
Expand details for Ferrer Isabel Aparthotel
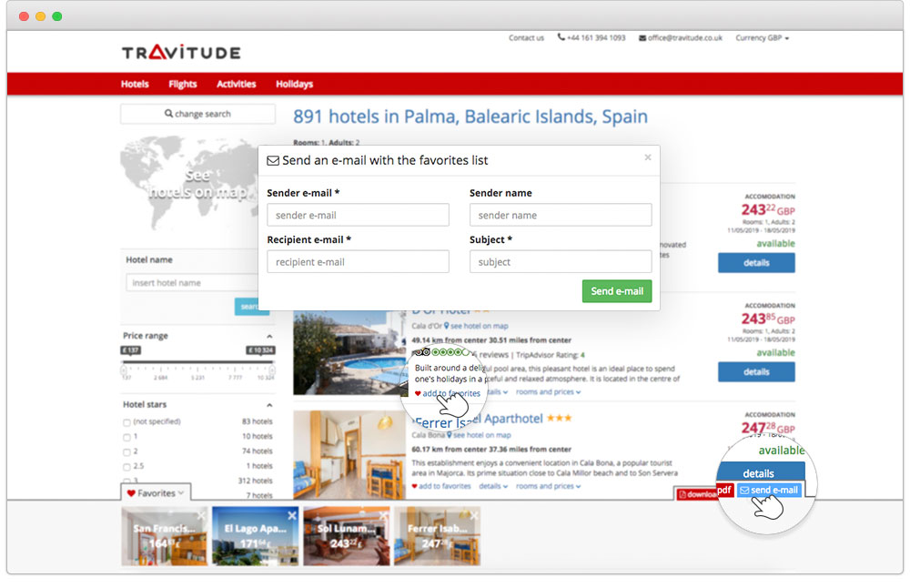click(493, 486)
